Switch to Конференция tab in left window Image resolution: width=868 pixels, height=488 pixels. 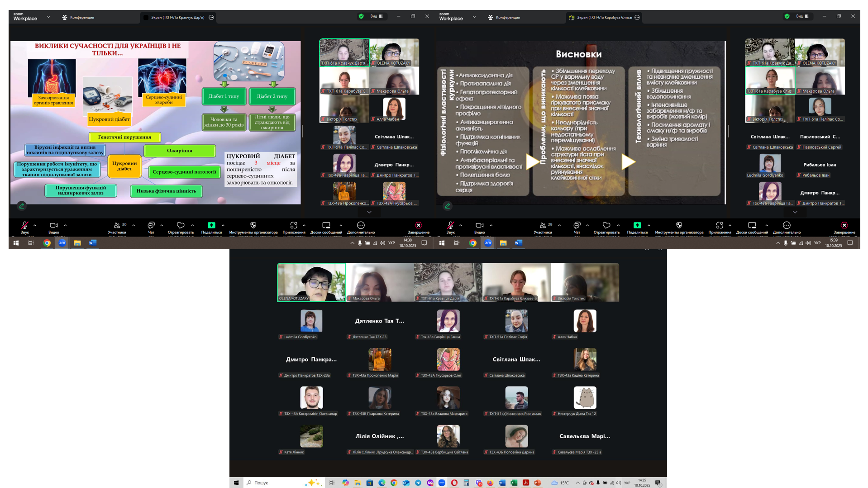click(78, 17)
